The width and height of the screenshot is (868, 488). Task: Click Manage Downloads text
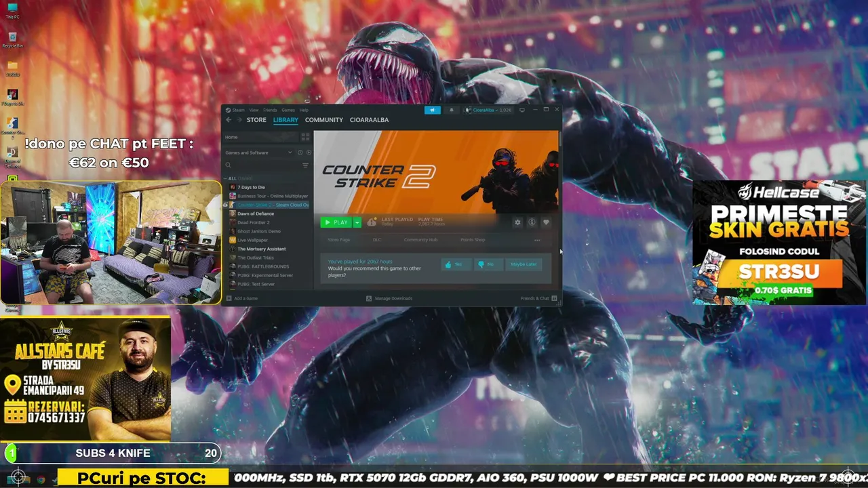point(393,298)
